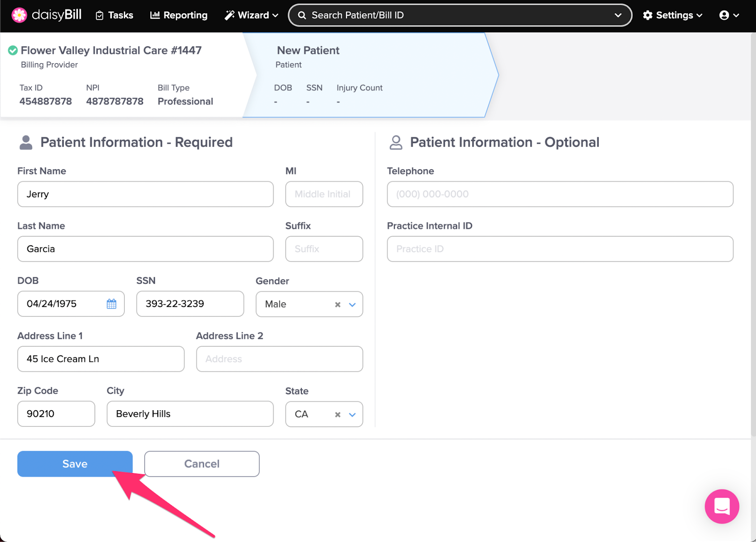The width and height of the screenshot is (756, 542).
Task: Click the Practice Internal ID field
Action: [x=560, y=249]
